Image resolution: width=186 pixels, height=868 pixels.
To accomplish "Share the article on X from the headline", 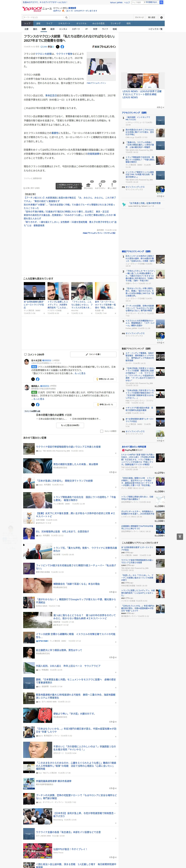I will 58,47.
